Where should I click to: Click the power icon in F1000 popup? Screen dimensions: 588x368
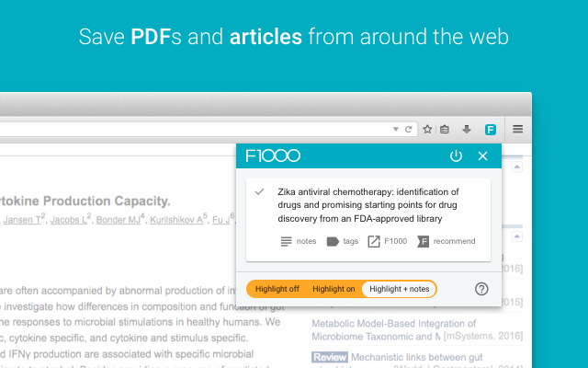tap(456, 156)
